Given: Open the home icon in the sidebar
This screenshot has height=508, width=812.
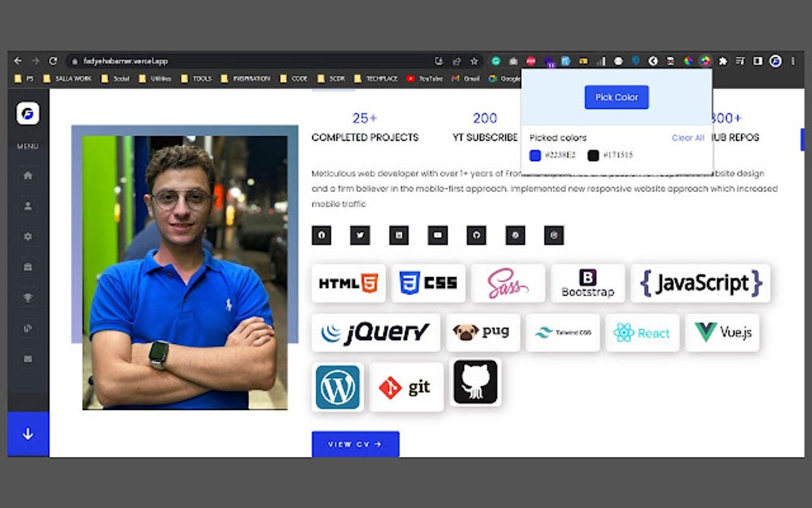Looking at the screenshot, I should (28, 177).
